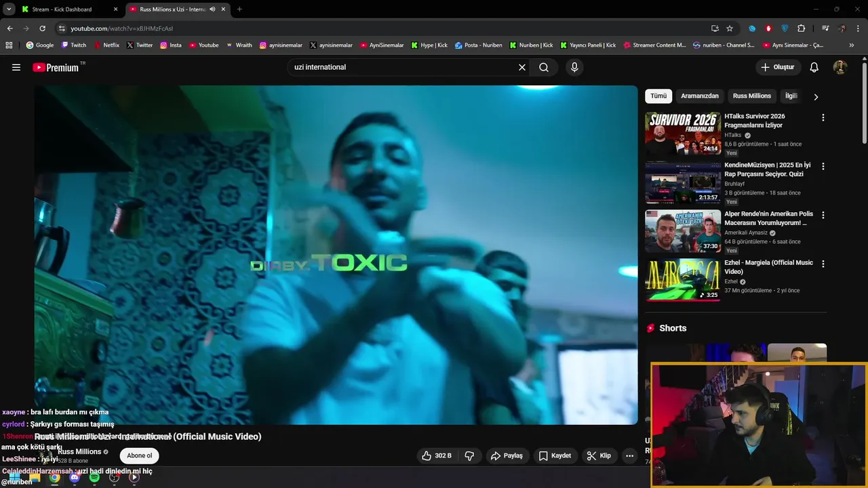Go back in browser history

[9, 28]
